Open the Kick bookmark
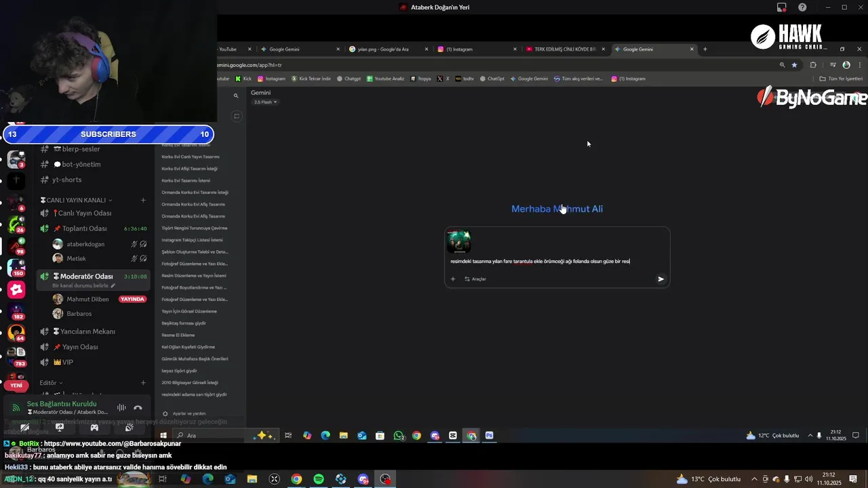Viewport: 868px width, 488px height. (x=243, y=79)
